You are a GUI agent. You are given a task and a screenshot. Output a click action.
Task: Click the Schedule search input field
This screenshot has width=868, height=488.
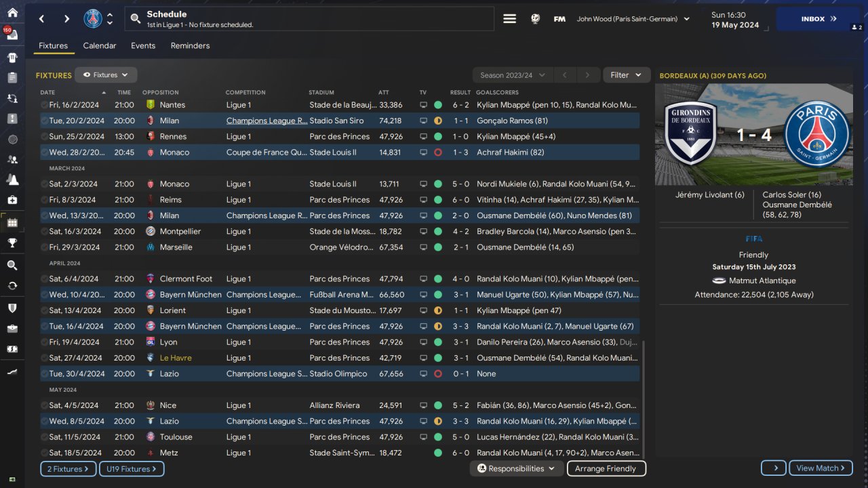(309, 19)
